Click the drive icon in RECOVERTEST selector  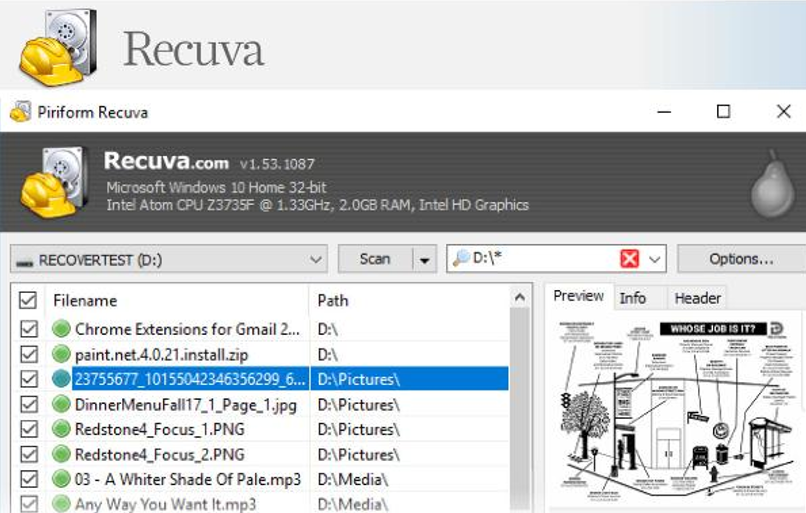coord(24,262)
